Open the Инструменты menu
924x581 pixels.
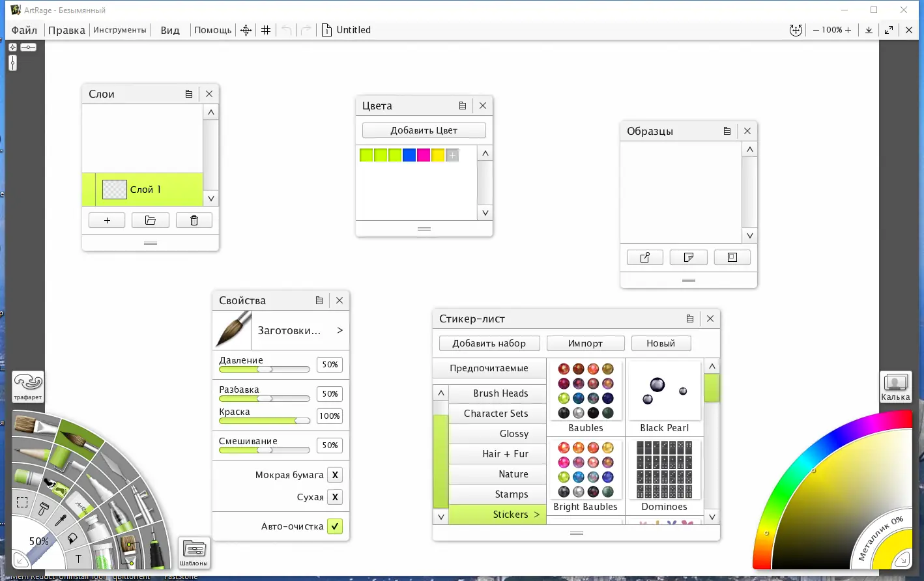tap(120, 30)
